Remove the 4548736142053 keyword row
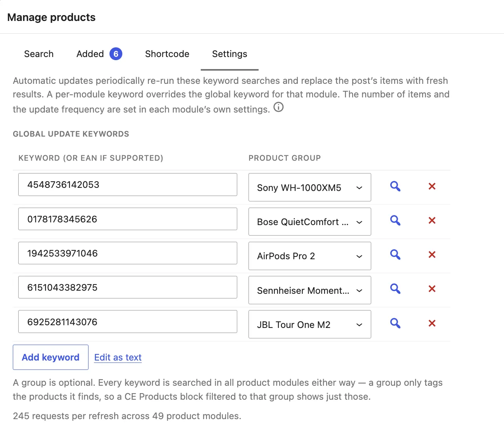Screen dimensions: 504x430 click(x=432, y=186)
